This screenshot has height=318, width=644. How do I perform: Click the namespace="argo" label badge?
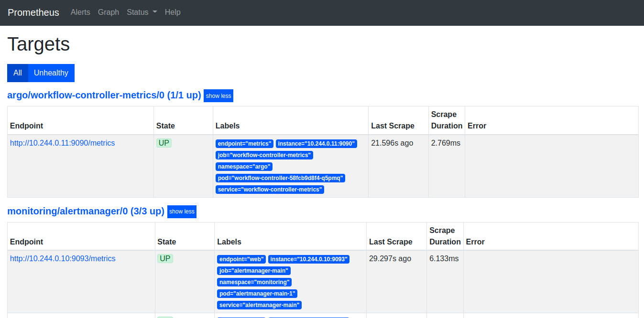click(244, 166)
